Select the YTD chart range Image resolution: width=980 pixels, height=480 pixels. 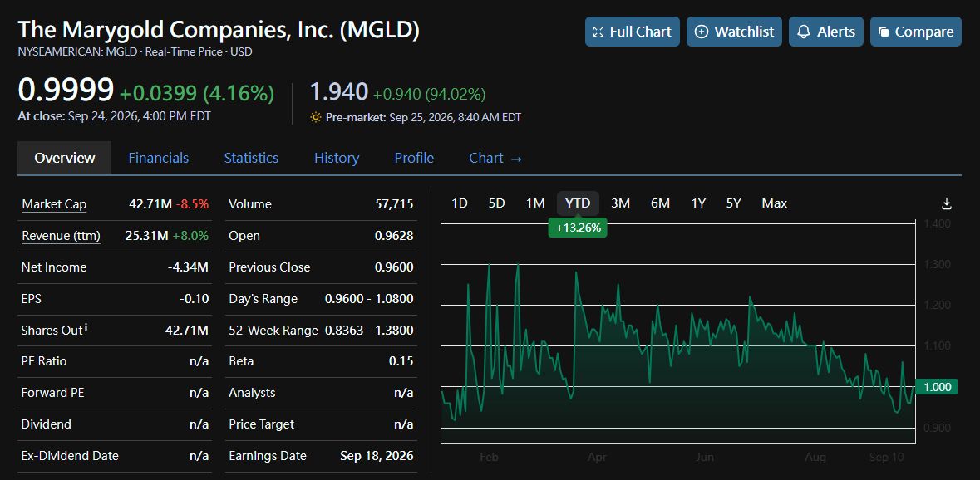click(578, 203)
